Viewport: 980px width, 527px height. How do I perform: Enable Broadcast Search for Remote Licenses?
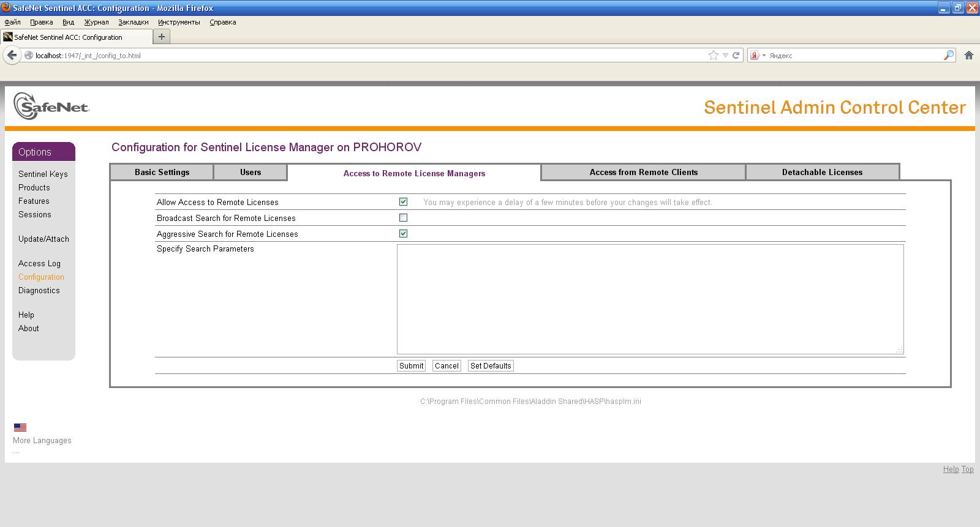(x=403, y=217)
